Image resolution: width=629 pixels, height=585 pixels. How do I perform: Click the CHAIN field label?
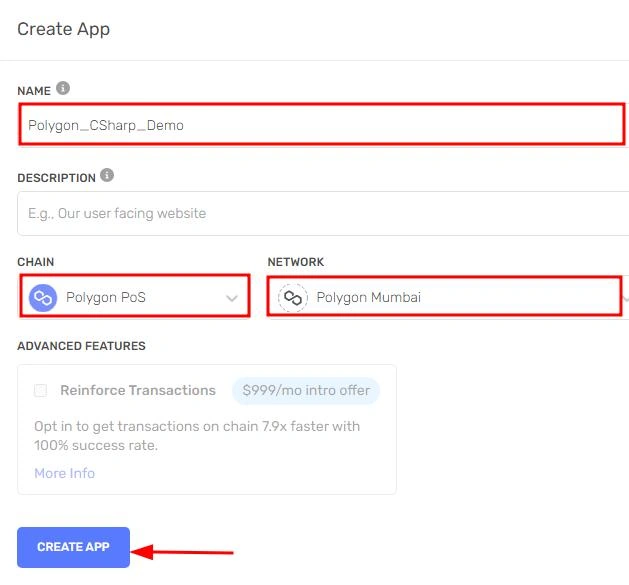click(36, 262)
